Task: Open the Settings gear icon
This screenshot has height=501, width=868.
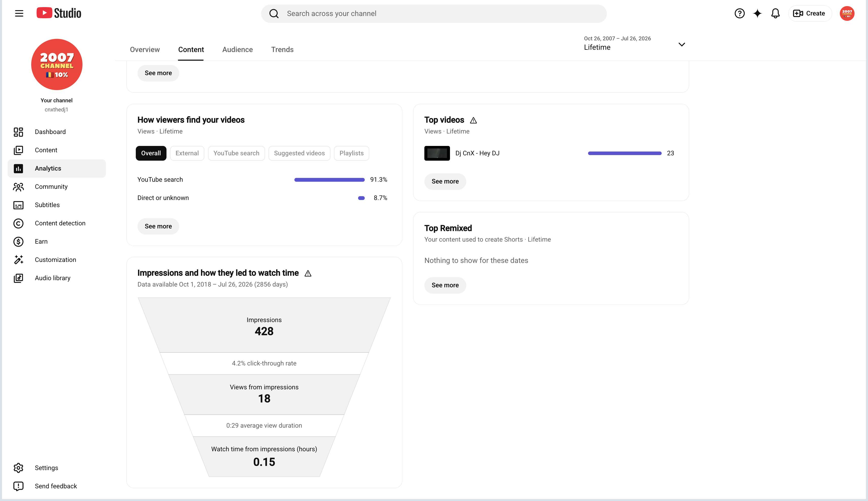Action: click(x=18, y=467)
